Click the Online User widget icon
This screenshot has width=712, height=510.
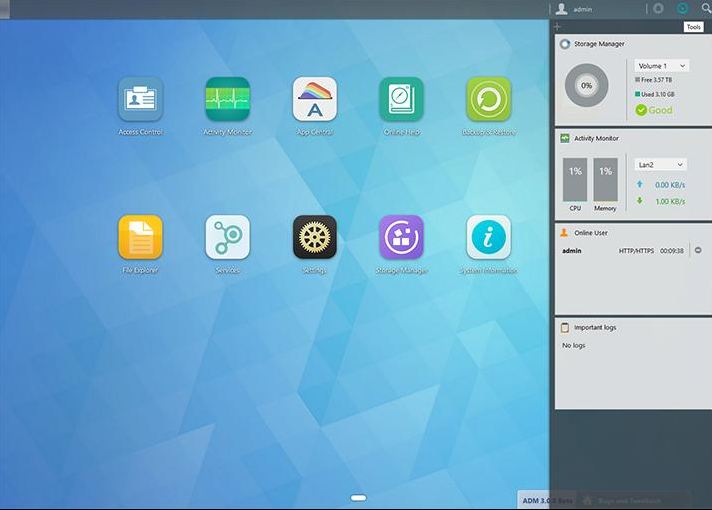pyautogui.click(x=564, y=233)
